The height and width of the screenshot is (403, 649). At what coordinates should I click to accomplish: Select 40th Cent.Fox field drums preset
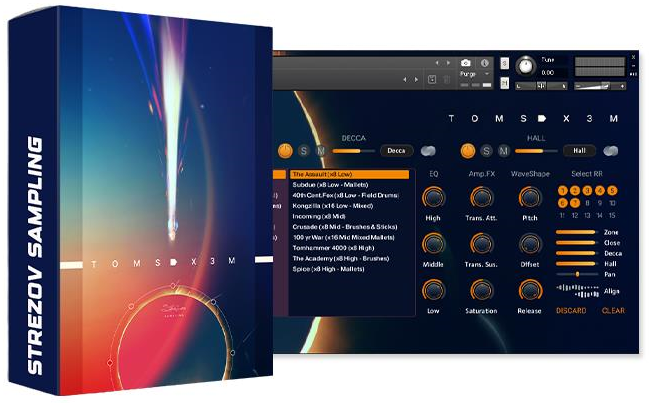tap(350, 195)
